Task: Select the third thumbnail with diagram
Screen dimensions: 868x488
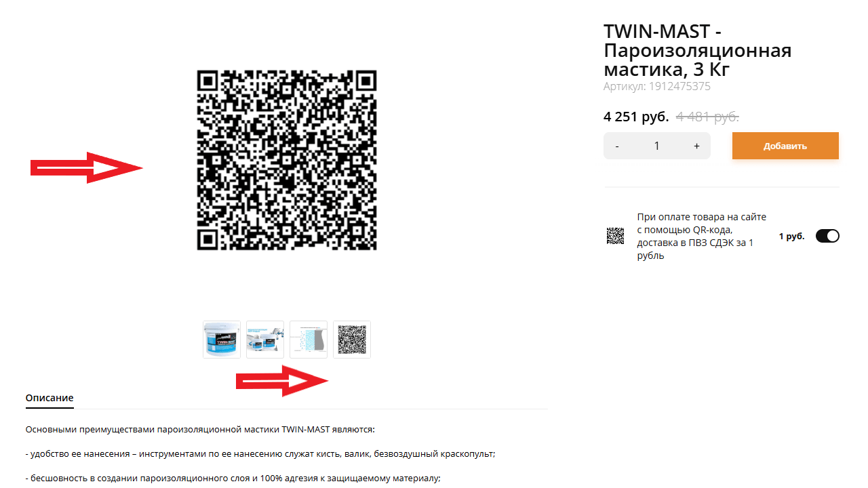Action: (x=309, y=340)
